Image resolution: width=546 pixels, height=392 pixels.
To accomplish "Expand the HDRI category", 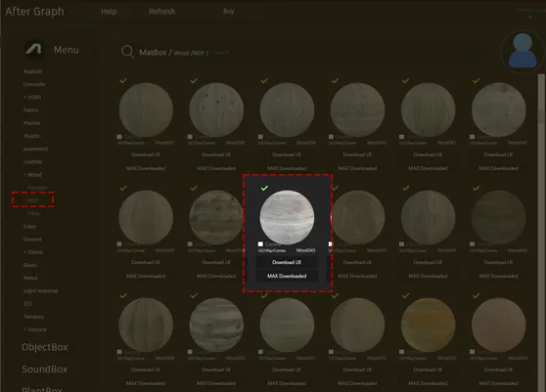I will 32,97.
